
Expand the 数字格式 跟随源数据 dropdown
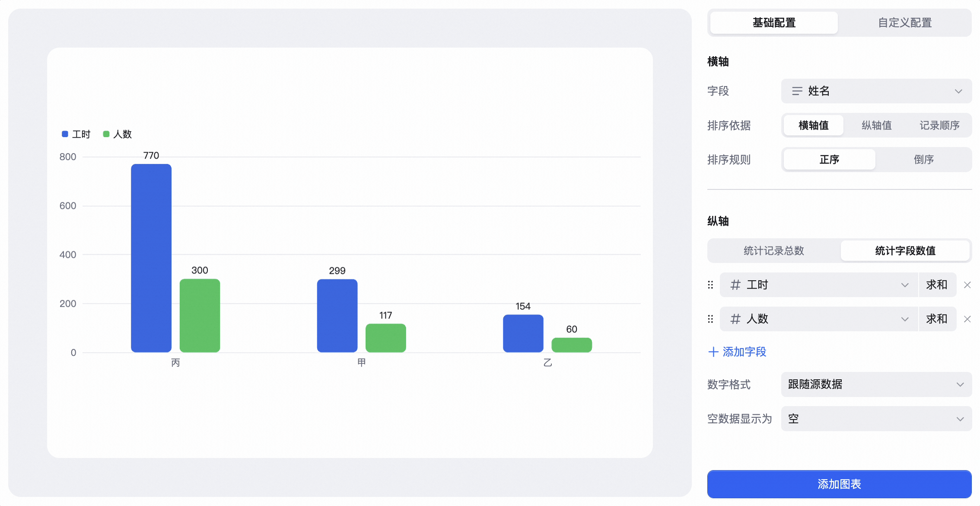[x=876, y=384]
